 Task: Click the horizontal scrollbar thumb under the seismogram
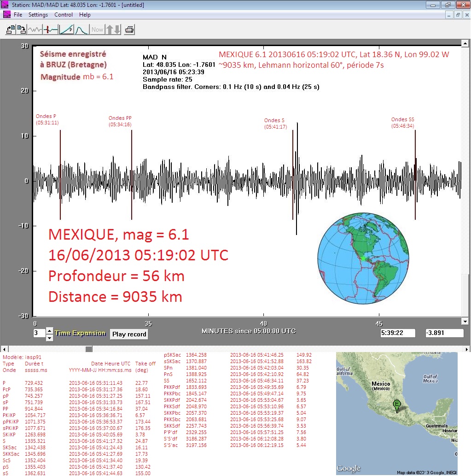click(89, 349)
